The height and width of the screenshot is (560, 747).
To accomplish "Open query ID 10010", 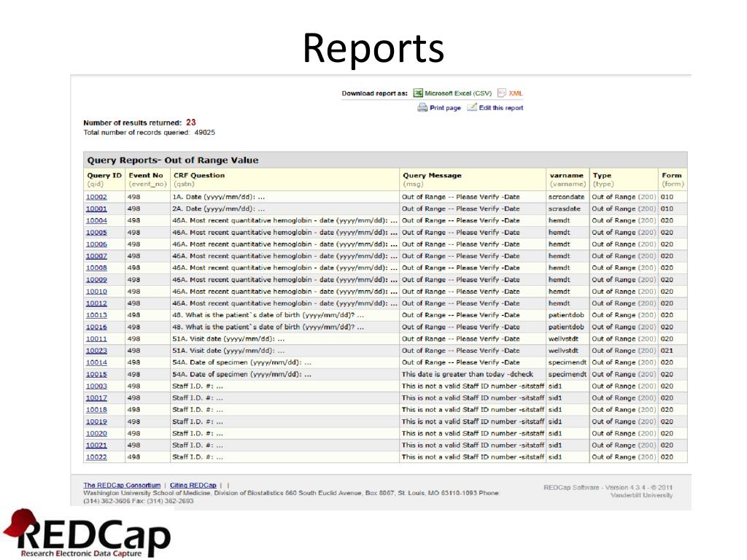I will pyautogui.click(x=96, y=292).
